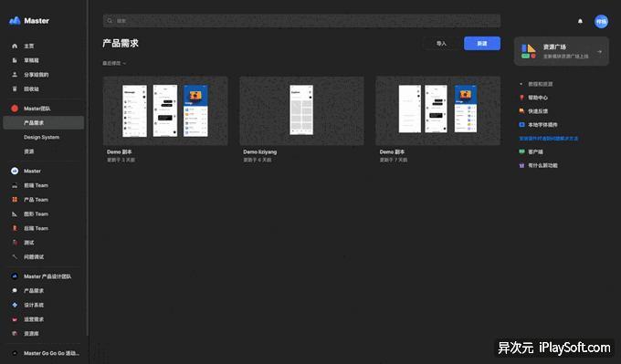
Task: Click the 产品需求 page heading
Action: 121,43
